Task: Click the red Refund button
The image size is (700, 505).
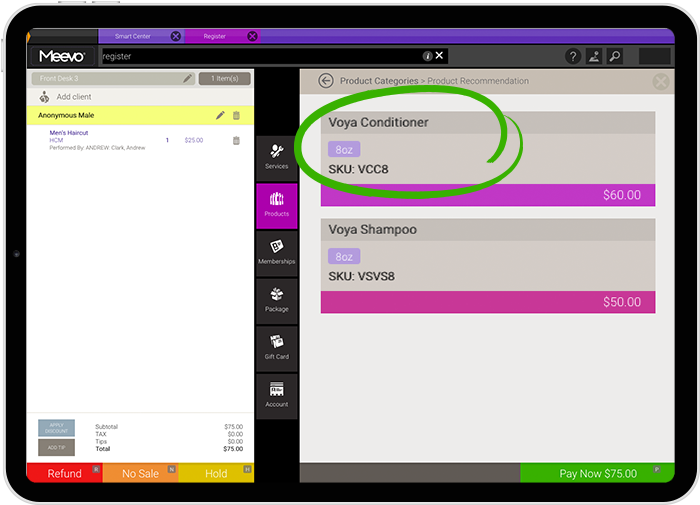Action: point(64,473)
